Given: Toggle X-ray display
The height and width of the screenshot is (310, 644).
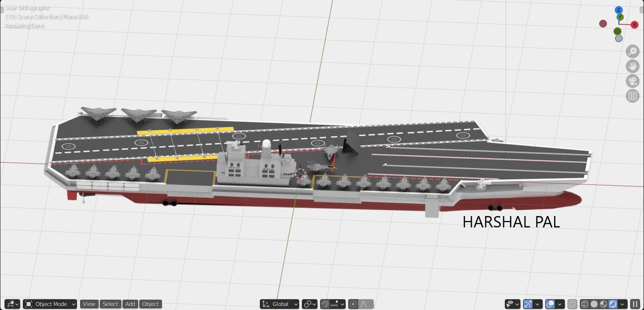Looking at the screenshot, I should [x=572, y=304].
